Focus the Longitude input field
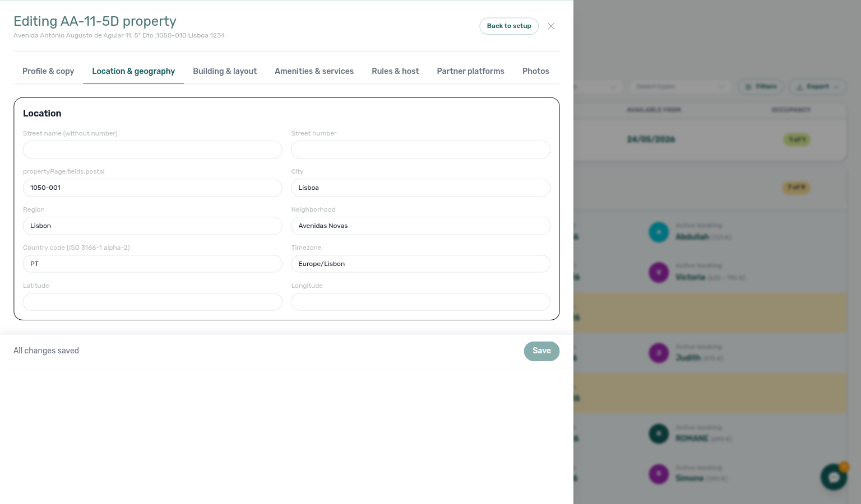Image resolution: width=861 pixels, height=504 pixels. pos(420,302)
